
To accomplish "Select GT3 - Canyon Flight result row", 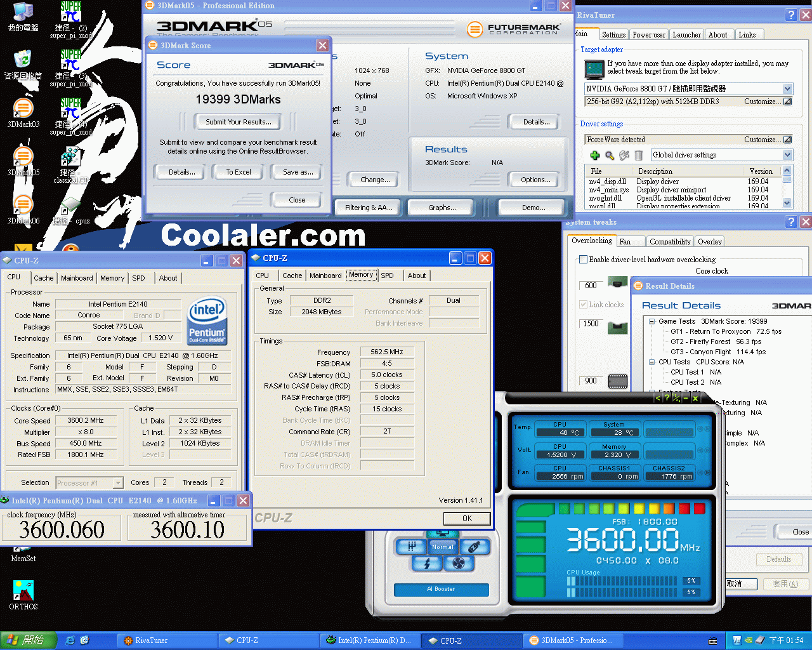I will (x=718, y=352).
